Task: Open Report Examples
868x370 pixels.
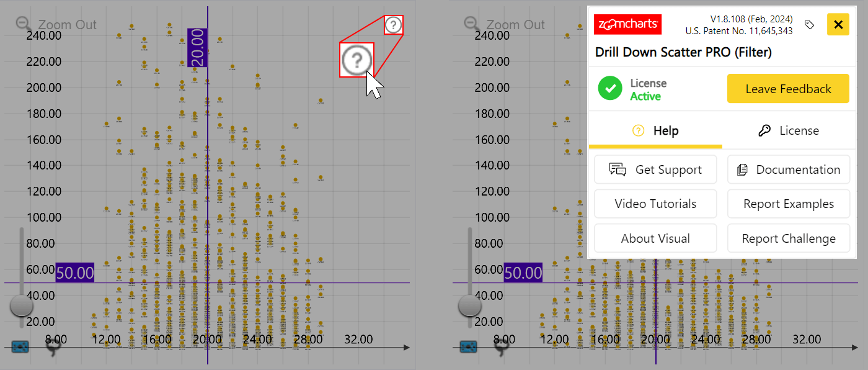Action: [788, 204]
